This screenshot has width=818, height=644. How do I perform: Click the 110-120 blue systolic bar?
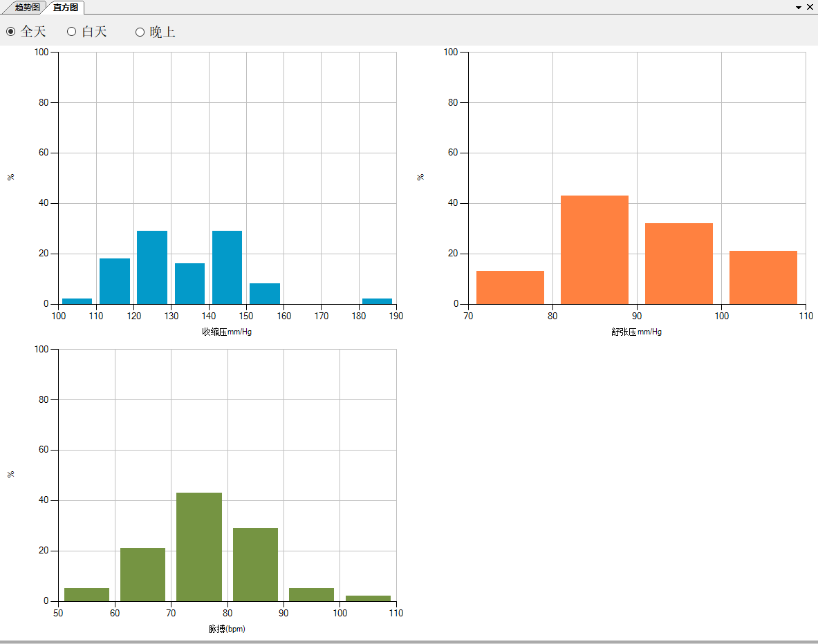(115, 281)
